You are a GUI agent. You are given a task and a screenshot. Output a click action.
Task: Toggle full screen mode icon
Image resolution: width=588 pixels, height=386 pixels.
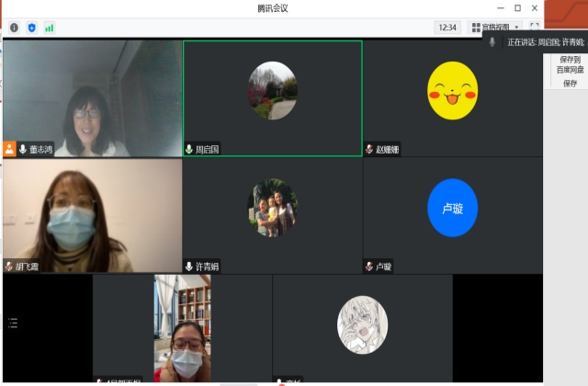click(x=534, y=28)
